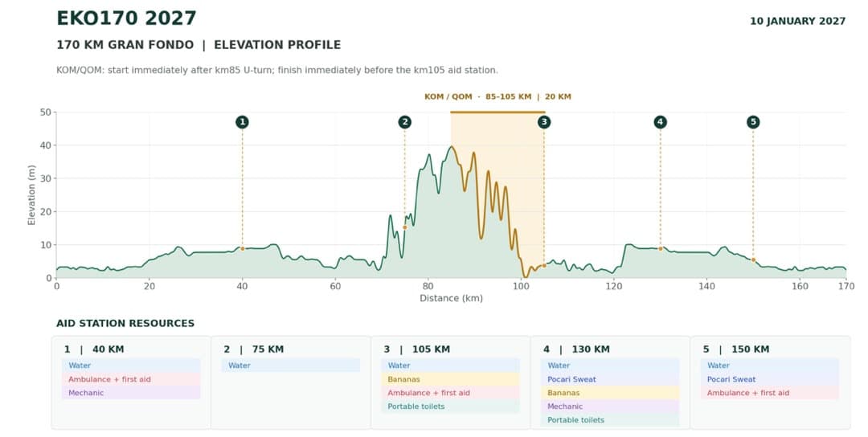Click the 170 tick on distance axis
Screen dimensions: 868x437
coord(845,286)
